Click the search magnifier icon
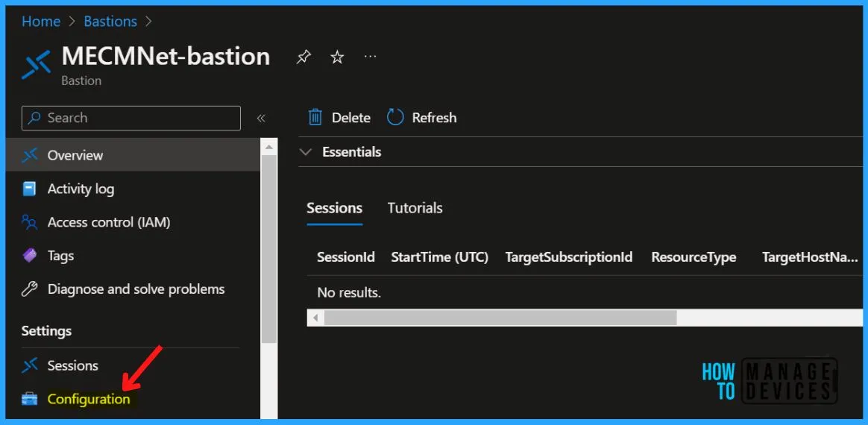Screen dimensions: 868x425 click(x=35, y=118)
